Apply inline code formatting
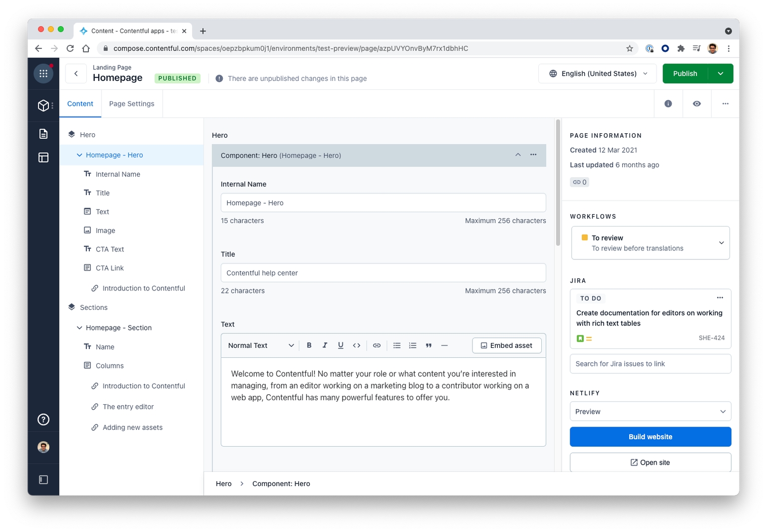The image size is (767, 532). pyautogui.click(x=357, y=345)
